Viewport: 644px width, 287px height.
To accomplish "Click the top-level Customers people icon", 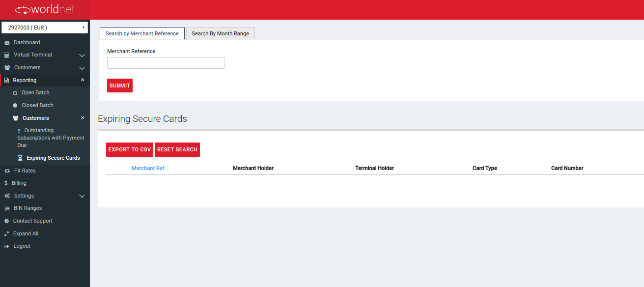I will [x=7, y=68].
